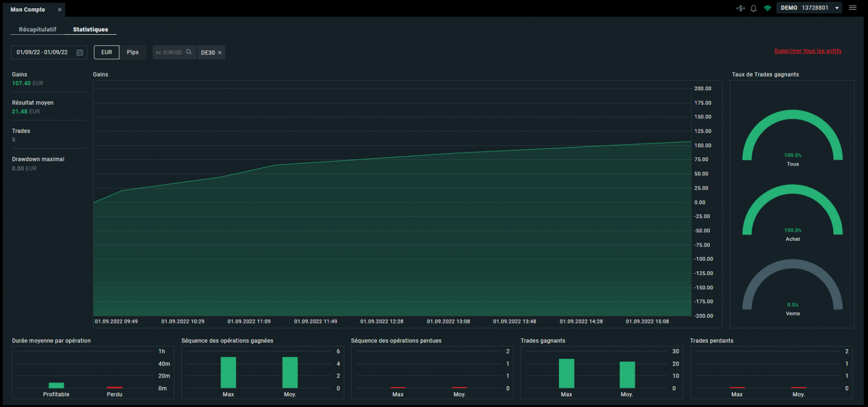Viewport: 868px width, 407px height.
Task: Click the Trades perdants heading
Action: pyautogui.click(x=712, y=341)
